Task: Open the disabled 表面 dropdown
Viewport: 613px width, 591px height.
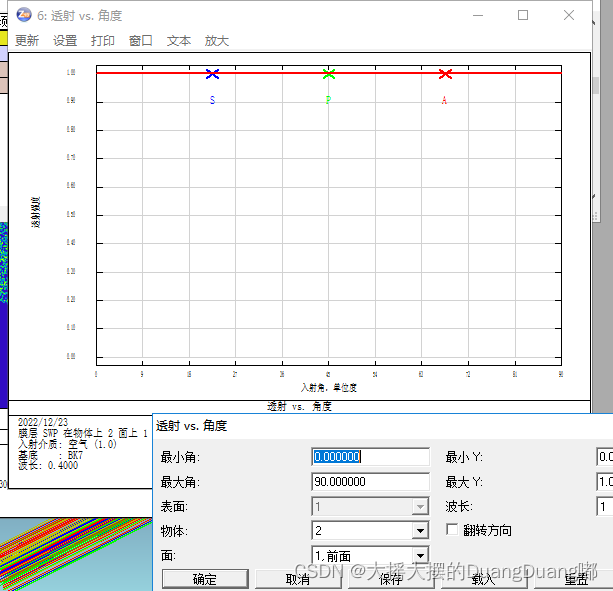Action: pyautogui.click(x=370, y=507)
